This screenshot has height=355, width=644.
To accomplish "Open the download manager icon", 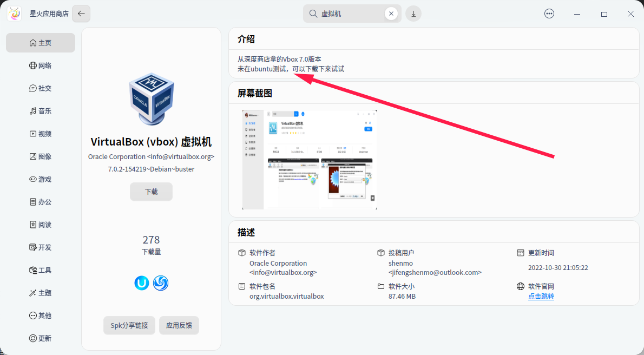I will click(413, 14).
